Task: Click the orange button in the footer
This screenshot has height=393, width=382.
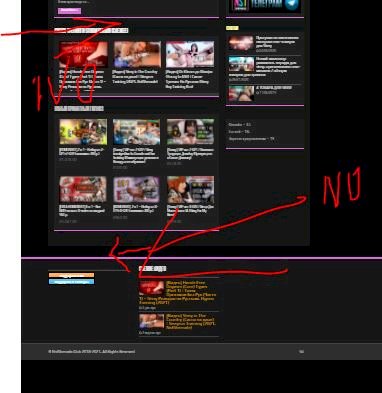Action: click(x=71, y=275)
